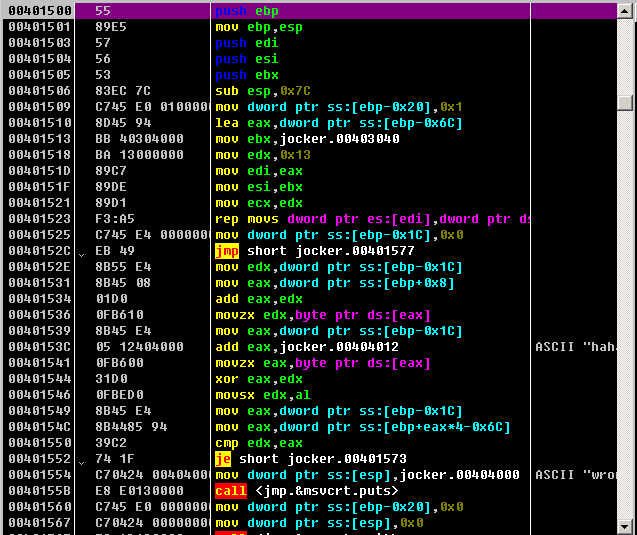The height and width of the screenshot is (535, 637).
Task: Click hex bytes 'E8 E0130000'
Action: click(139, 491)
